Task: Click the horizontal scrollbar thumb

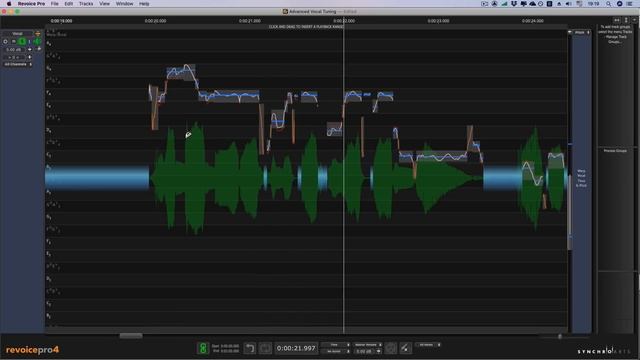Action: 131,336
